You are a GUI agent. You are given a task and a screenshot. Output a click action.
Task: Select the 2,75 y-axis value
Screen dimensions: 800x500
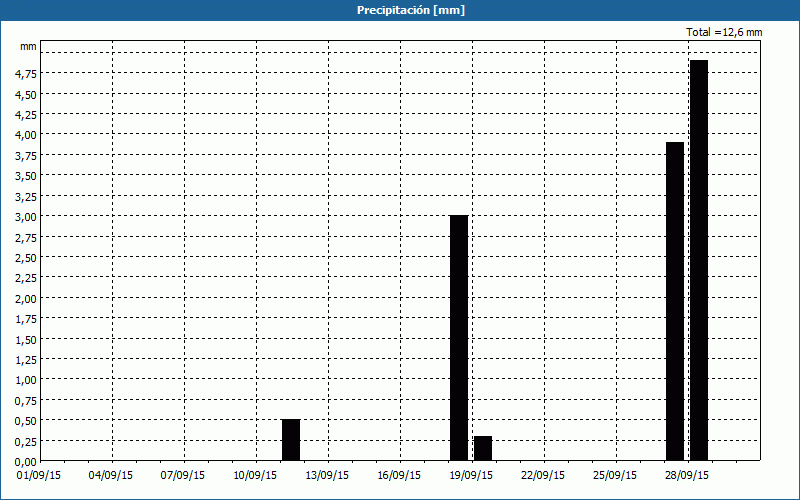(x=26, y=237)
